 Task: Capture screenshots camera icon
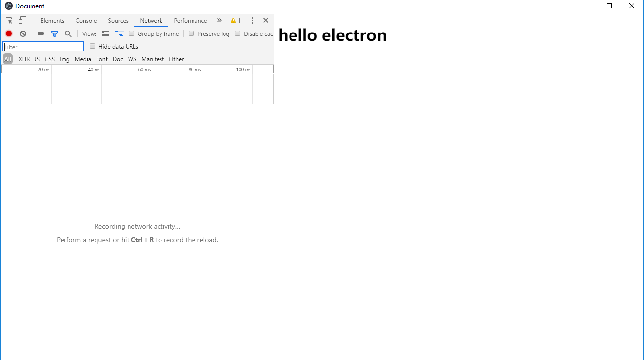pyautogui.click(x=41, y=33)
